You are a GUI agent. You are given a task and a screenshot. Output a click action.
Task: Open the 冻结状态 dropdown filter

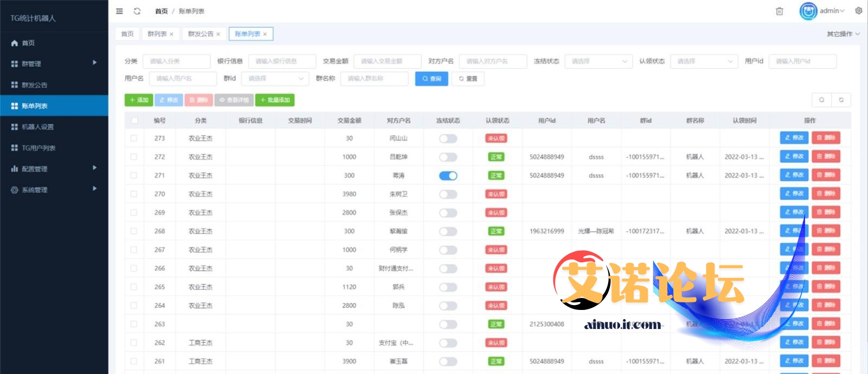coord(598,61)
